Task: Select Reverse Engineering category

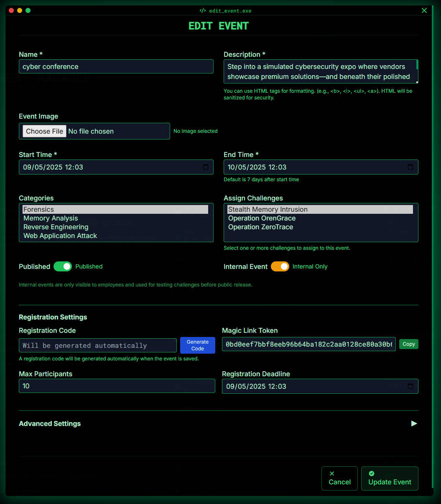Action: point(115,227)
